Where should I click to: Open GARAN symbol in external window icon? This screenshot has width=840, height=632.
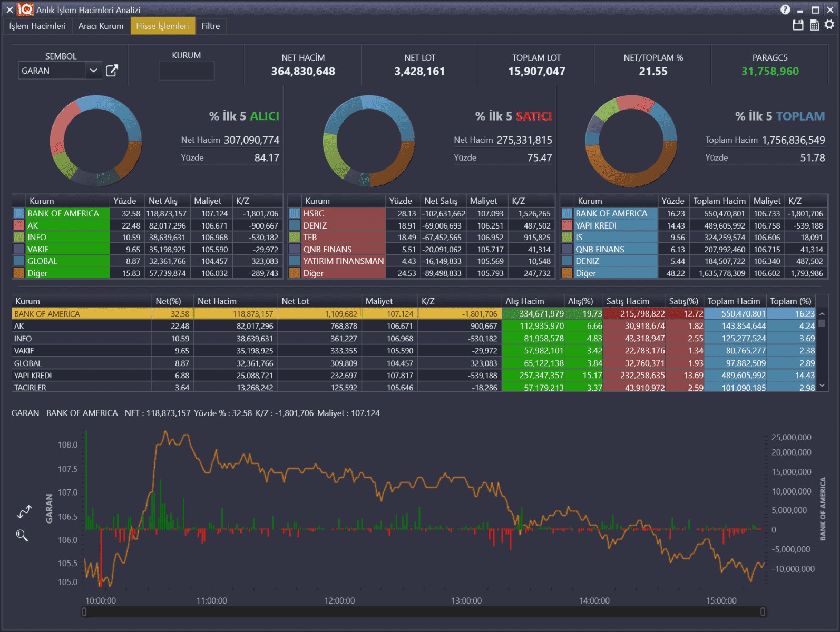point(112,71)
